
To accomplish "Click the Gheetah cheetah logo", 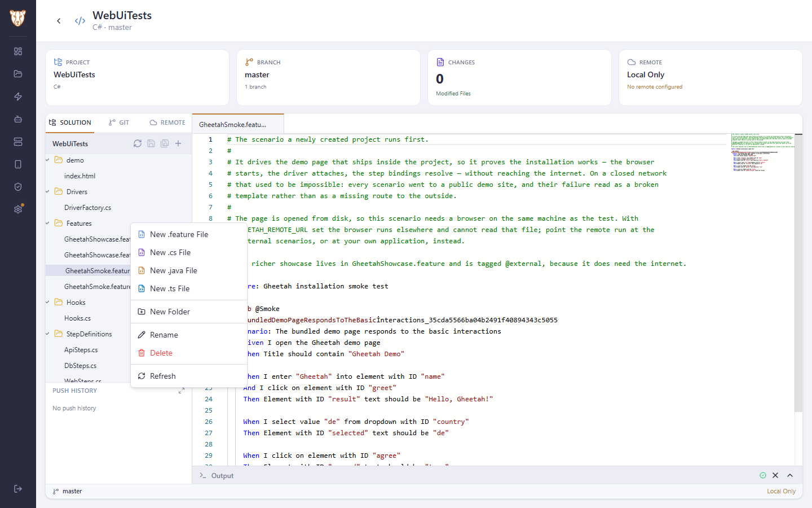I will click(17, 17).
